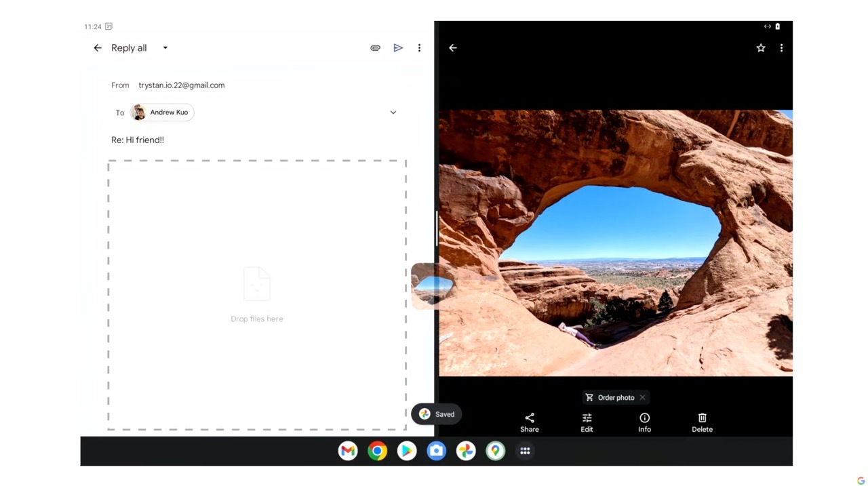
Task: Open Chrome from the taskbar
Action: (378, 451)
